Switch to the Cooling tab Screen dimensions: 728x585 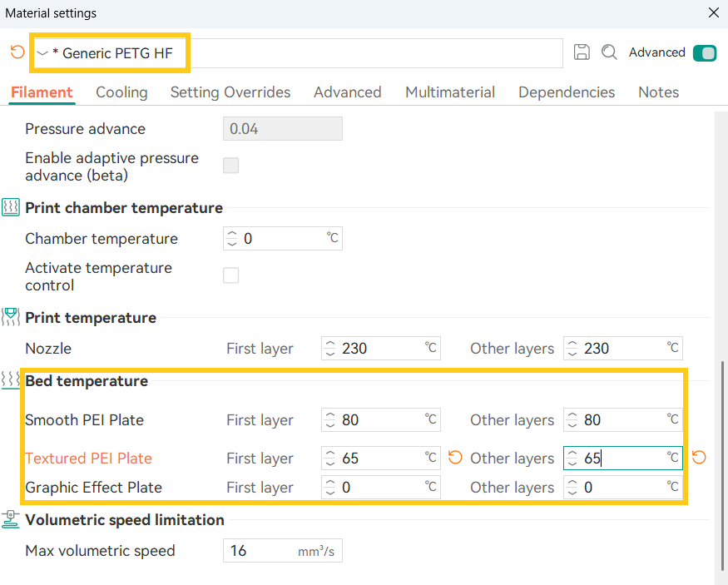pyautogui.click(x=121, y=92)
